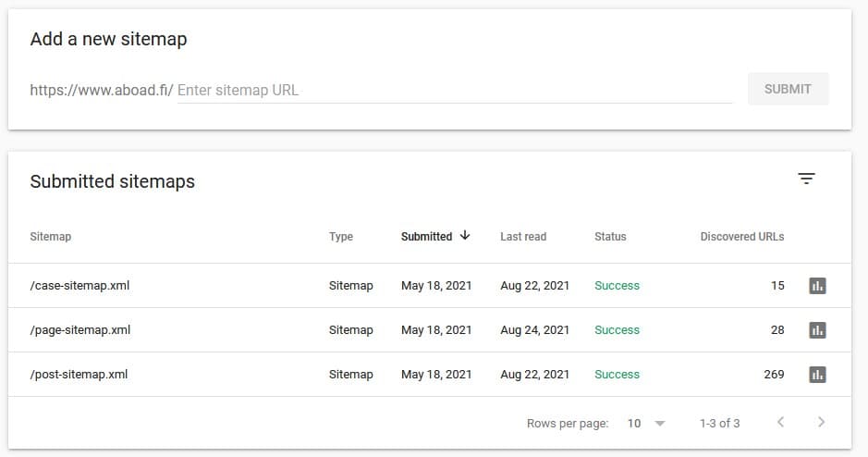Click the Sitemap column header
868x457 pixels.
51,237
